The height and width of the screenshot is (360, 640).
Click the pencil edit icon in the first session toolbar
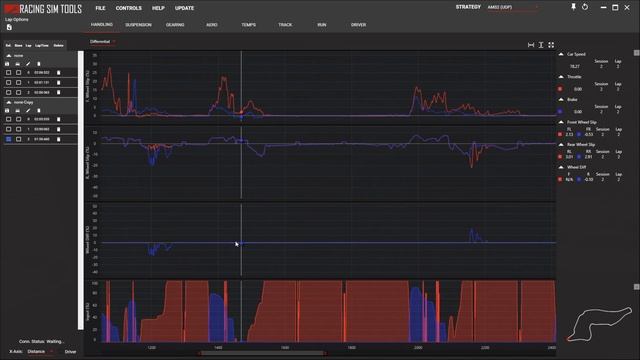[28, 64]
